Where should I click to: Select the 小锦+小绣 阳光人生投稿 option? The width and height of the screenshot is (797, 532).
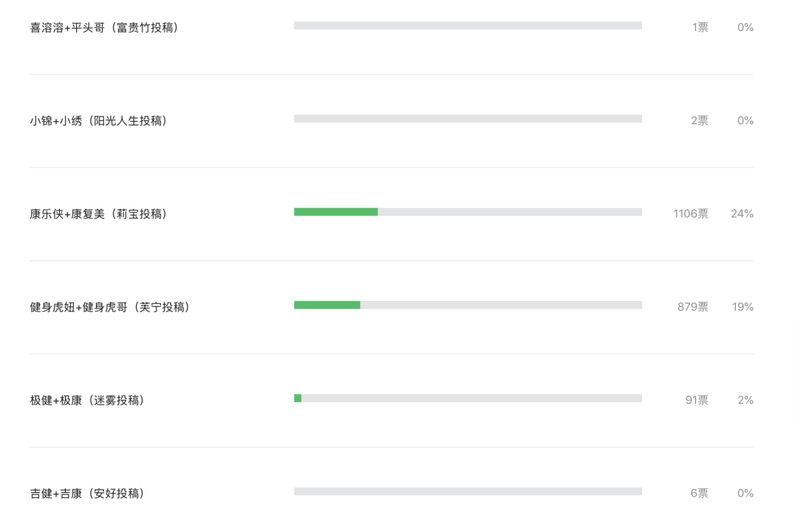click(98, 120)
